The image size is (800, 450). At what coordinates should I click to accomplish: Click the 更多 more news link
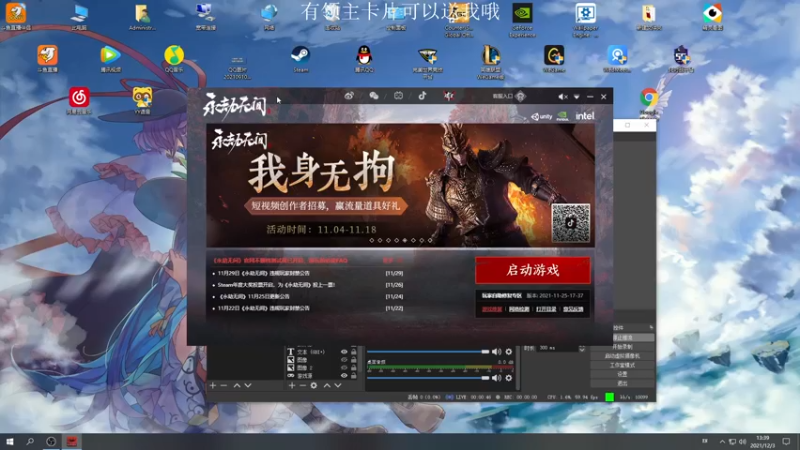pyautogui.click(x=392, y=261)
